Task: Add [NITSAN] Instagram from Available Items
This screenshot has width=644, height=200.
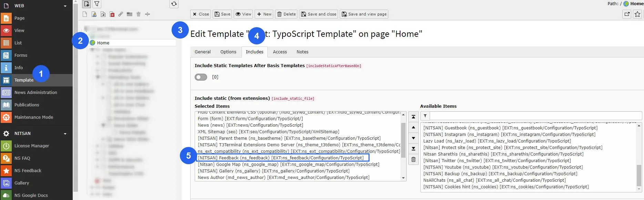Action: click(x=509, y=135)
